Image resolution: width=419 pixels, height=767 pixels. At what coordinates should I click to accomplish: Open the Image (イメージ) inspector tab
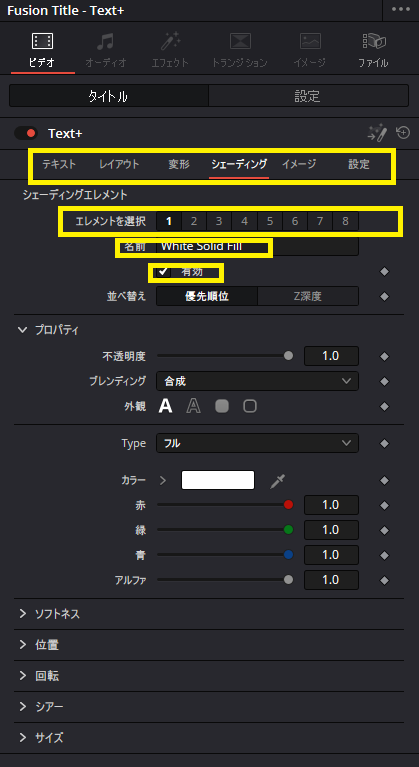click(310, 50)
